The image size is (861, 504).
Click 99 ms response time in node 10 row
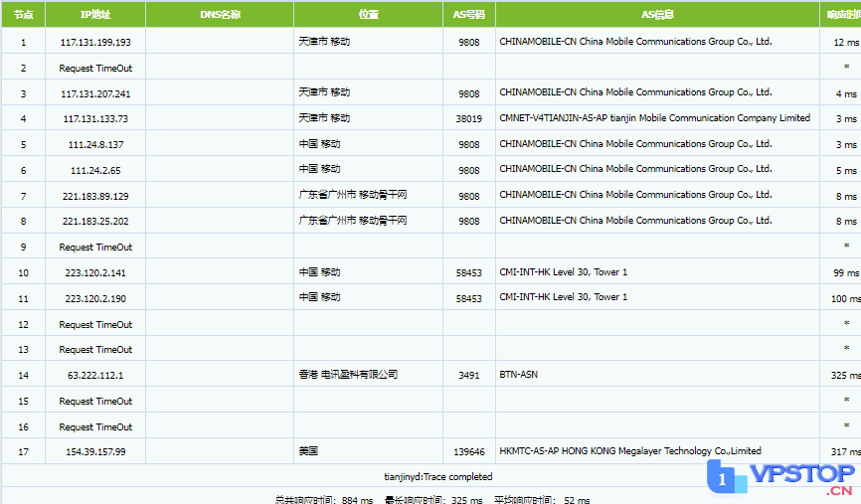point(846,272)
